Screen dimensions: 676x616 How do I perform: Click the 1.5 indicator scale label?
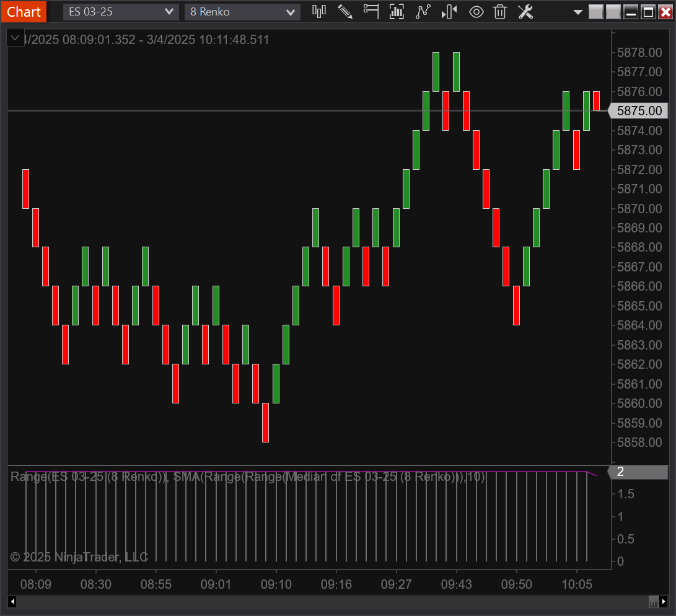tap(626, 494)
